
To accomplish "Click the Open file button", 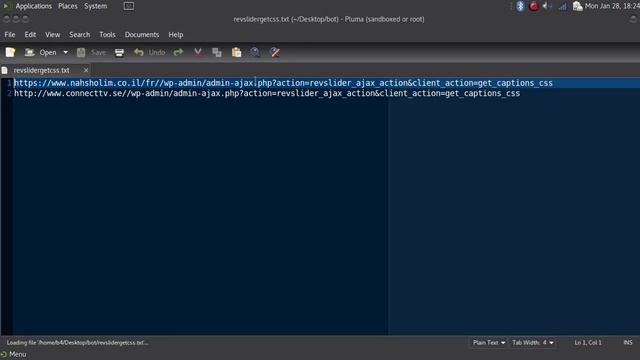I will click(40, 52).
